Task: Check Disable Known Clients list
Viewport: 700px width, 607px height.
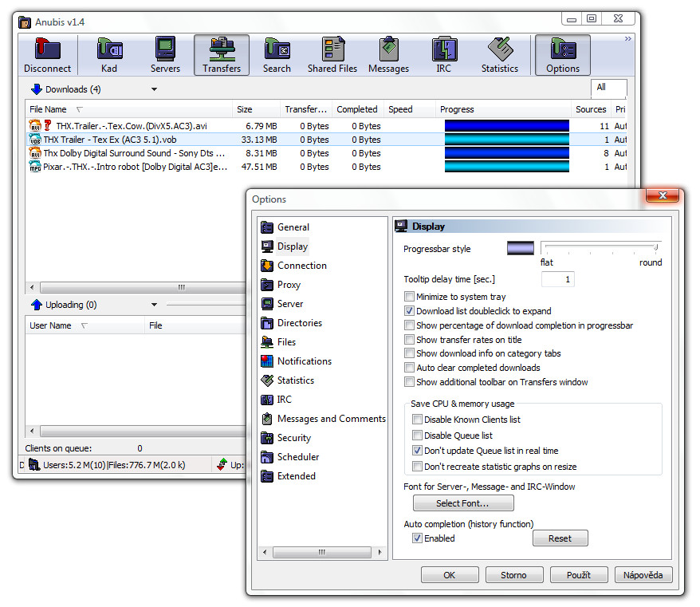Action: 417,420
